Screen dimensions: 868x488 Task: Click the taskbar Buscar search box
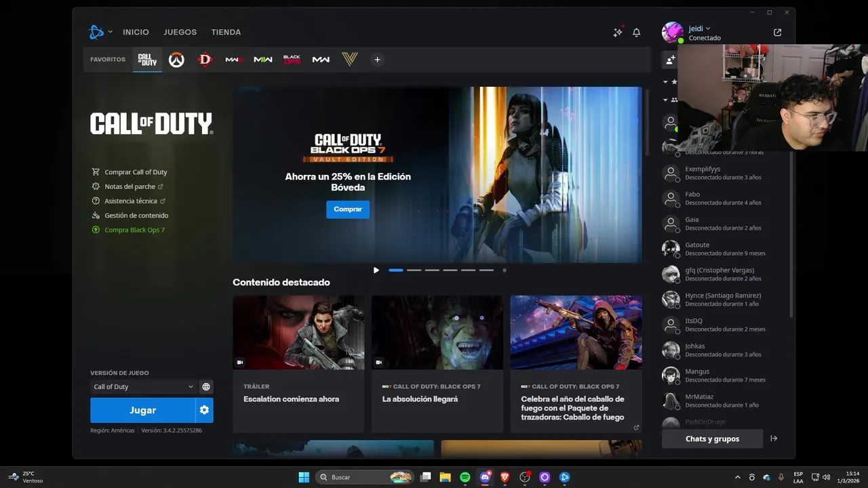tap(366, 477)
